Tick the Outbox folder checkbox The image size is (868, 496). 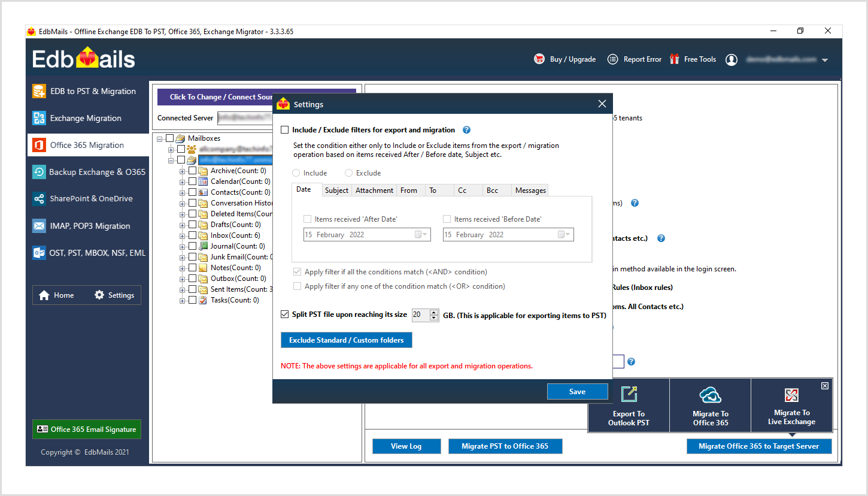point(192,279)
